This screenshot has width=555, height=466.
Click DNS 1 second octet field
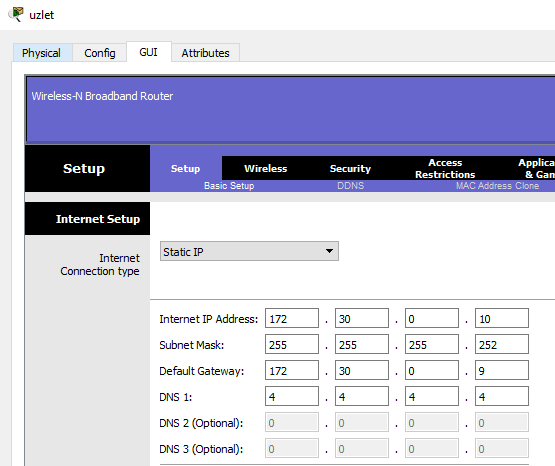point(362,396)
